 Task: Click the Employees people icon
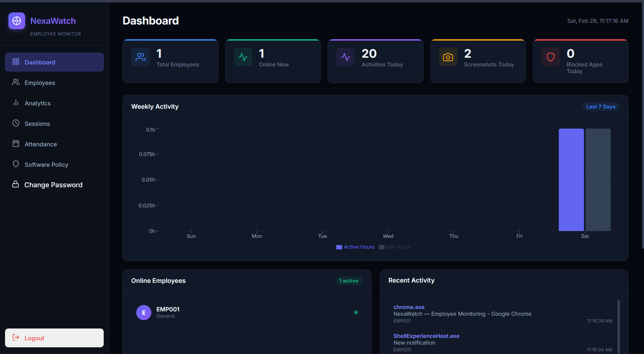16,83
